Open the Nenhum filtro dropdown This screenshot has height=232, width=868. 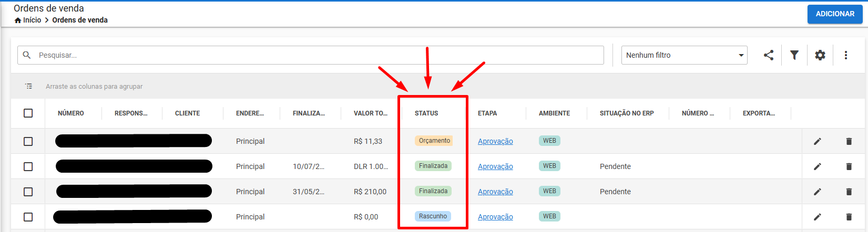tap(685, 55)
